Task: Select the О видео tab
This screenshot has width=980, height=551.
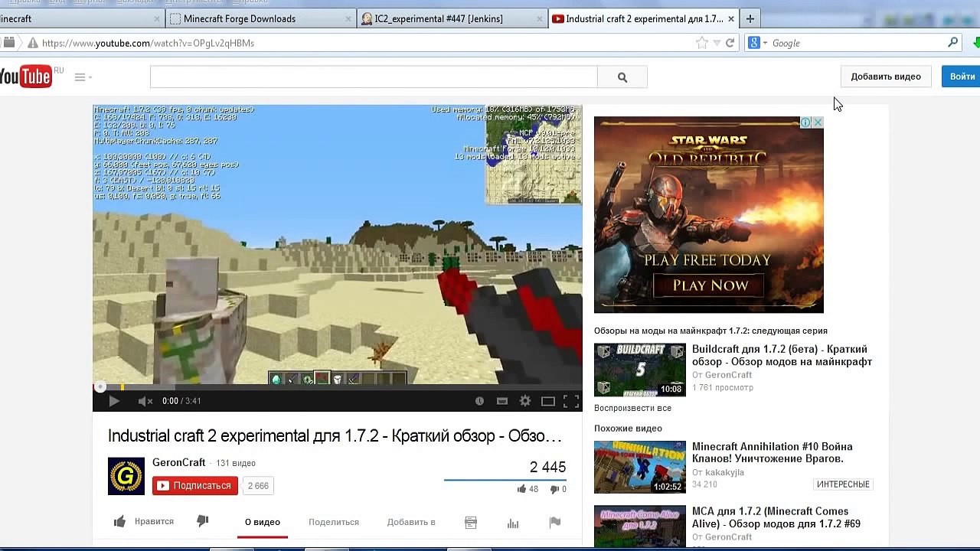Action: [263, 522]
